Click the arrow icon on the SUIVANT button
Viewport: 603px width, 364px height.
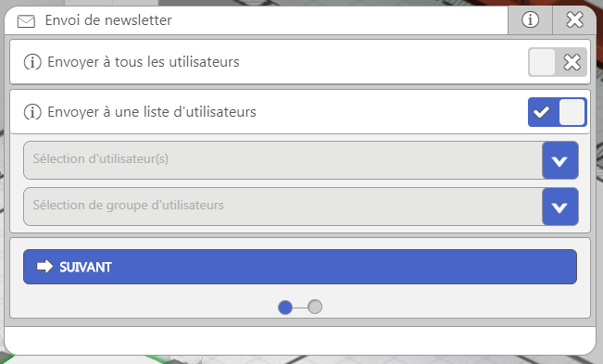click(x=44, y=267)
